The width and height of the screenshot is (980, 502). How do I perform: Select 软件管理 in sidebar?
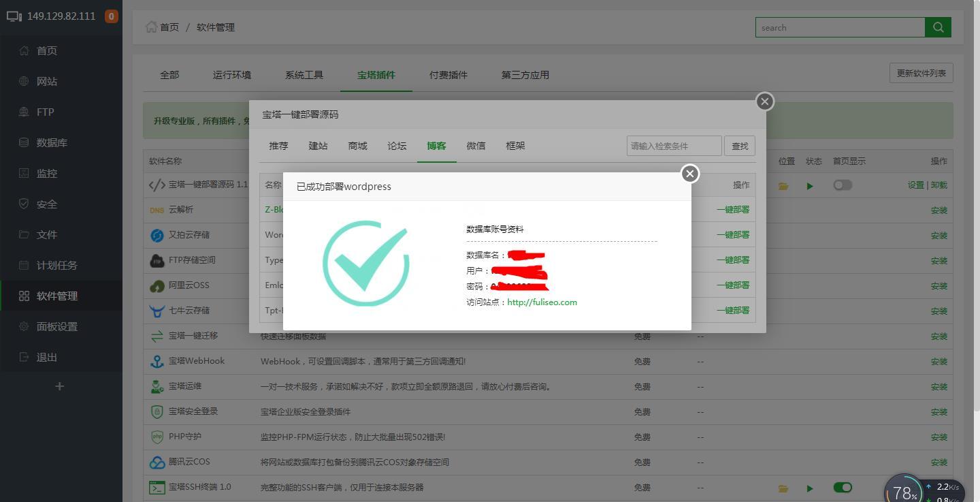(57, 296)
